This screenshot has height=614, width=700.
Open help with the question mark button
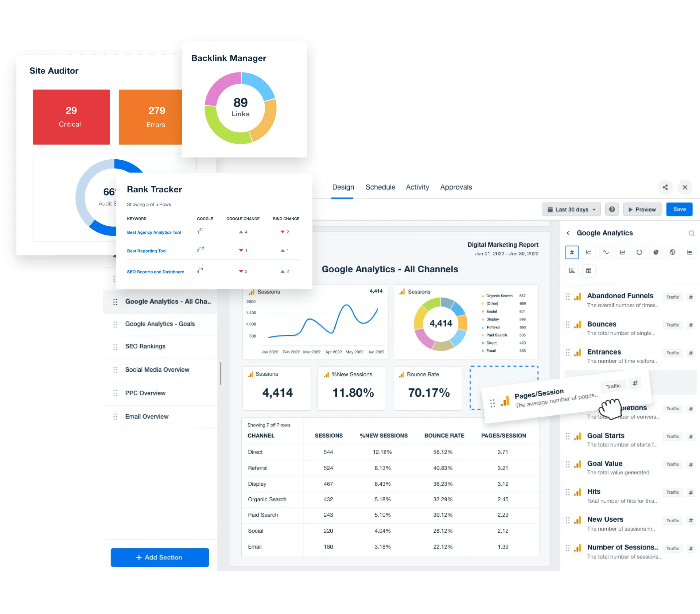(x=612, y=209)
